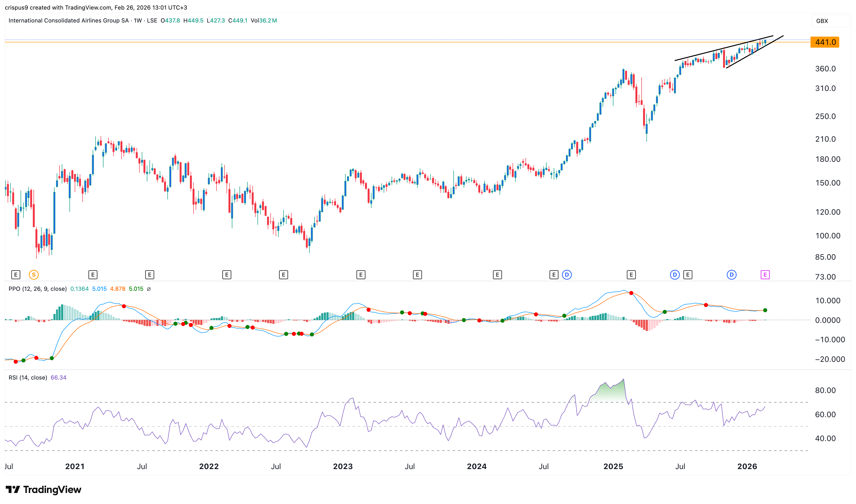Select the International Consolidated Airlines ticker title
Screen dimensions: 856x504
click(x=71, y=20)
